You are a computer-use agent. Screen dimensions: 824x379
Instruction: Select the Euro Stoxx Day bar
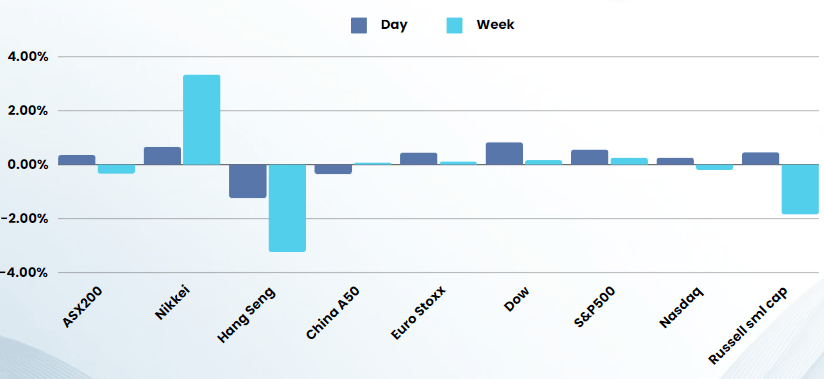pyautogui.click(x=418, y=159)
